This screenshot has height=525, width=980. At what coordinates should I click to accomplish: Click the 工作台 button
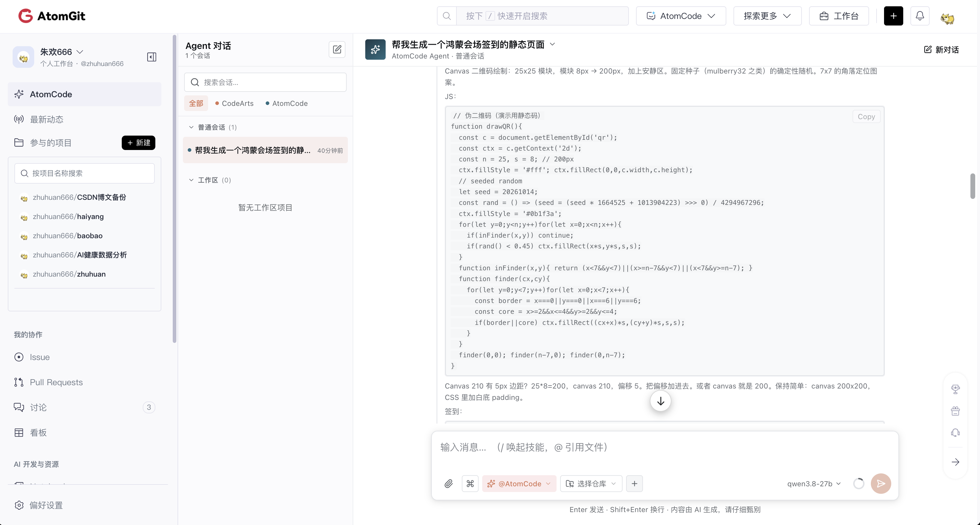(x=839, y=16)
